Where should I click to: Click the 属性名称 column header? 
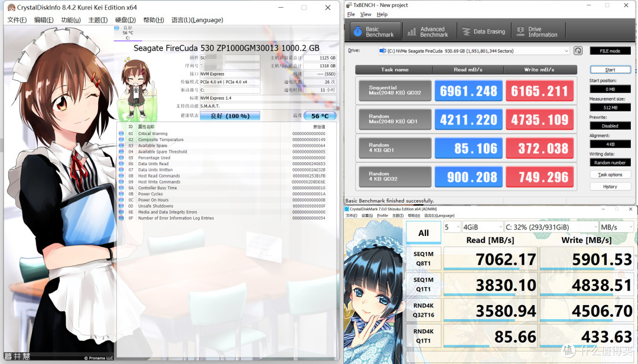click(x=146, y=127)
